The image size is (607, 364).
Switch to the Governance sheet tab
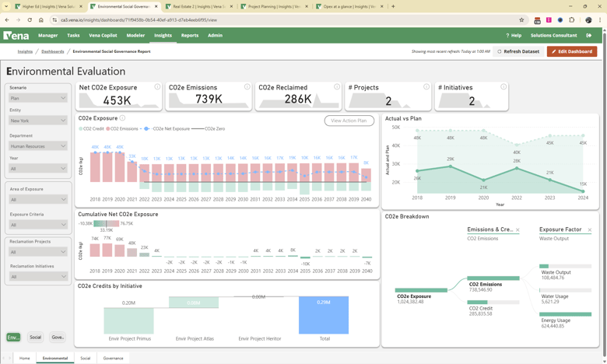[x=113, y=359]
